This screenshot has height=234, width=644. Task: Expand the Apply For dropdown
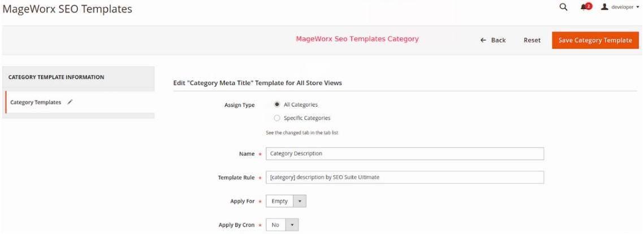click(300, 201)
